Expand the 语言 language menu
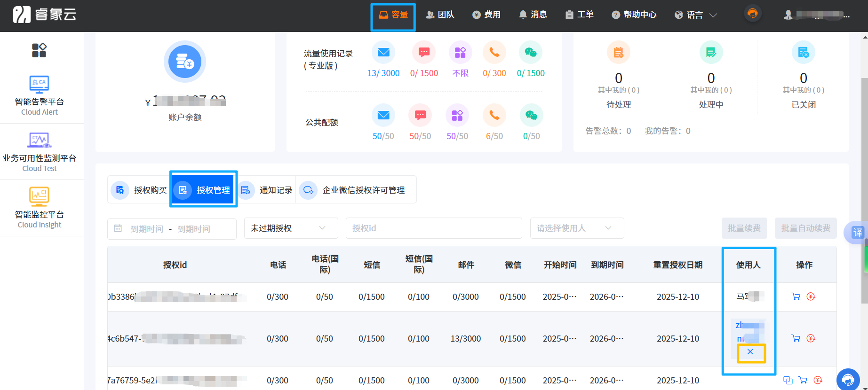The height and width of the screenshot is (390, 868). click(x=695, y=15)
